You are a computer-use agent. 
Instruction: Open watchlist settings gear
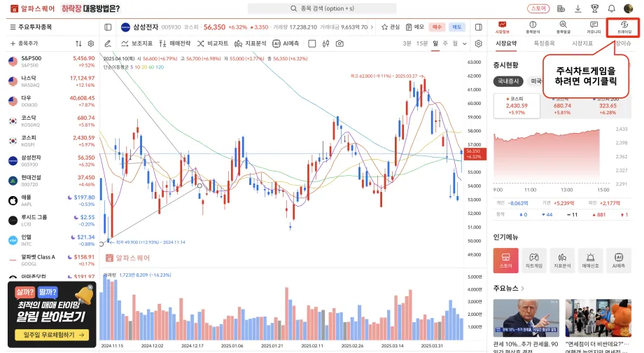pyautogui.click(x=91, y=43)
